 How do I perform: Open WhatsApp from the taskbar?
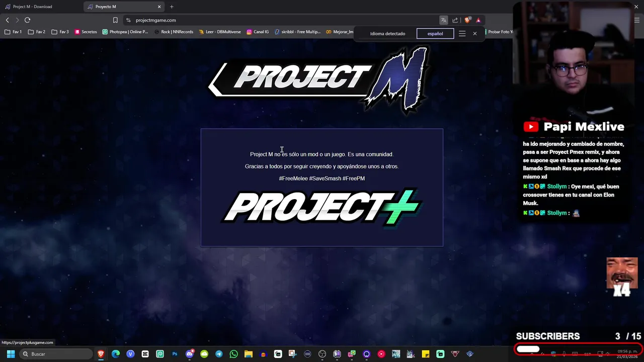pos(233,354)
